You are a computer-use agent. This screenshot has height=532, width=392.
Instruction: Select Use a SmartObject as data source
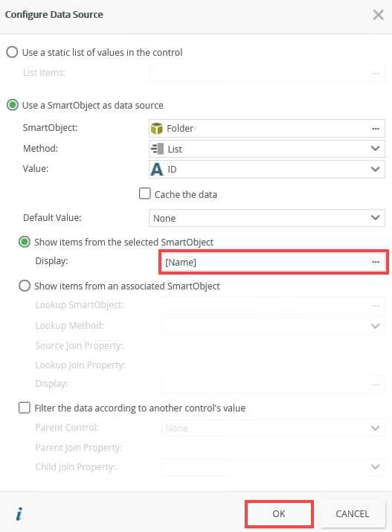13,105
